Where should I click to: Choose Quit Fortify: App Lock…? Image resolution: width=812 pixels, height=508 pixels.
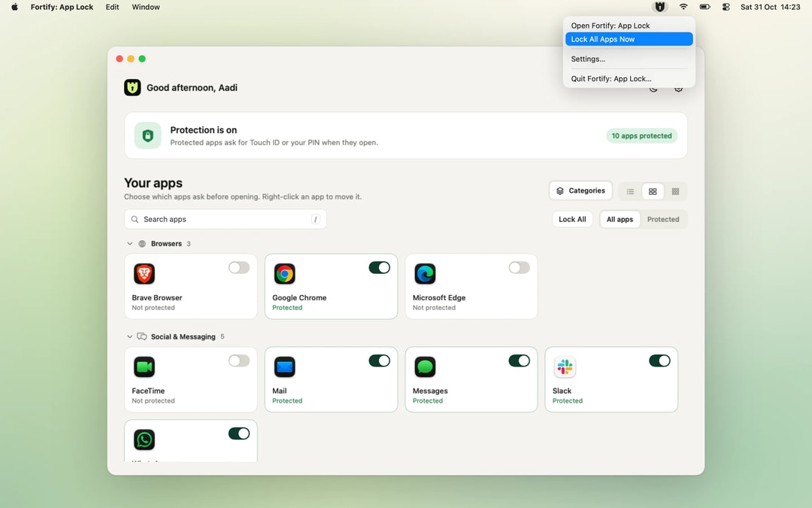(629, 79)
